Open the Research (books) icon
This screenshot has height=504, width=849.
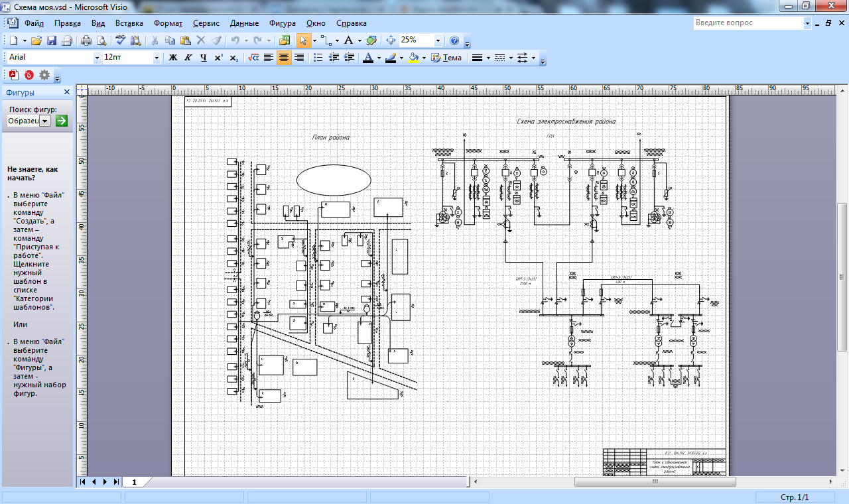point(135,40)
